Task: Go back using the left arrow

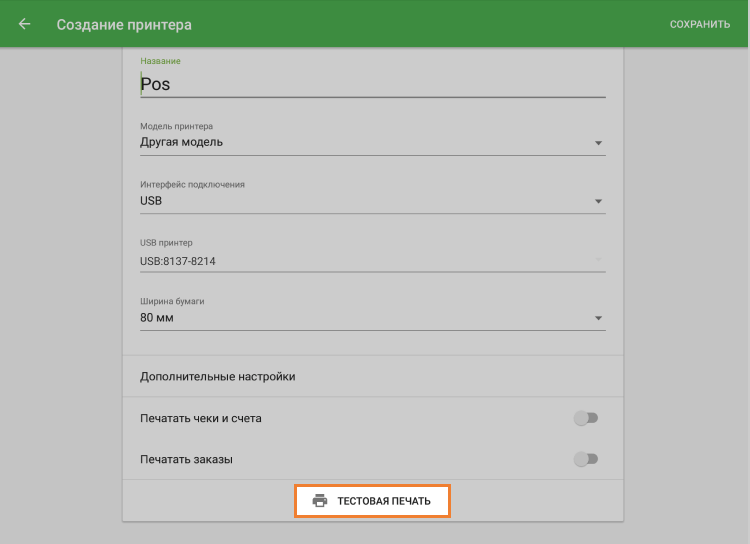Action: [25, 24]
